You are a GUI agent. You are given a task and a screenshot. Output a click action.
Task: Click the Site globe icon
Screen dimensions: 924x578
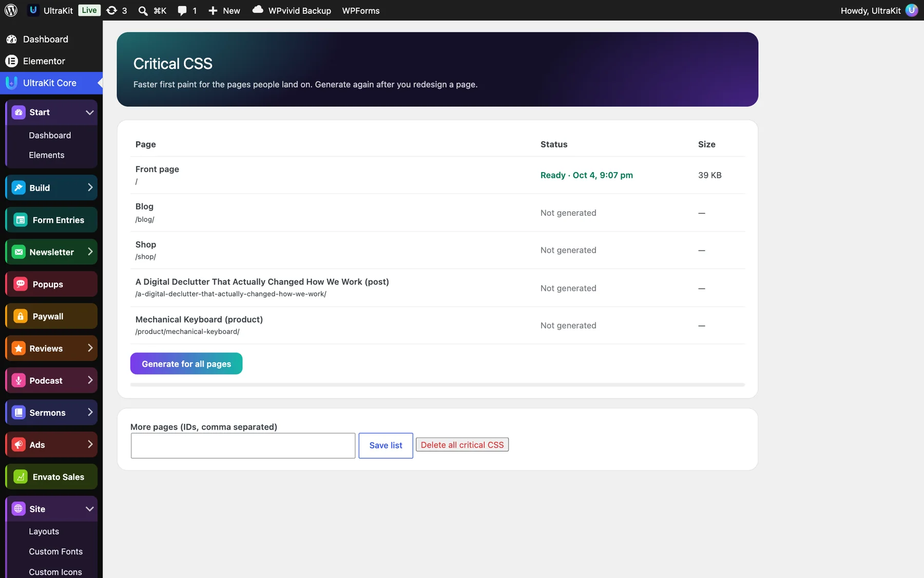[18, 509]
